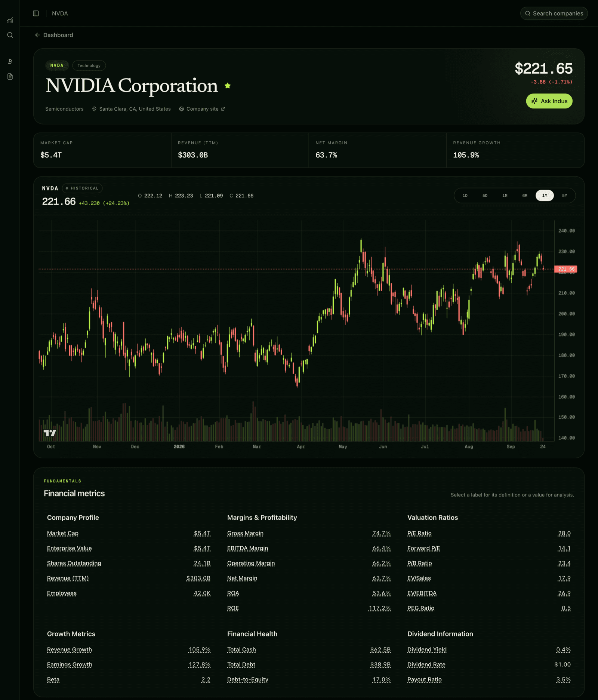This screenshot has height=700, width=598.
Task: Toggle the sidebar panel icon
Action: point(36,13)
